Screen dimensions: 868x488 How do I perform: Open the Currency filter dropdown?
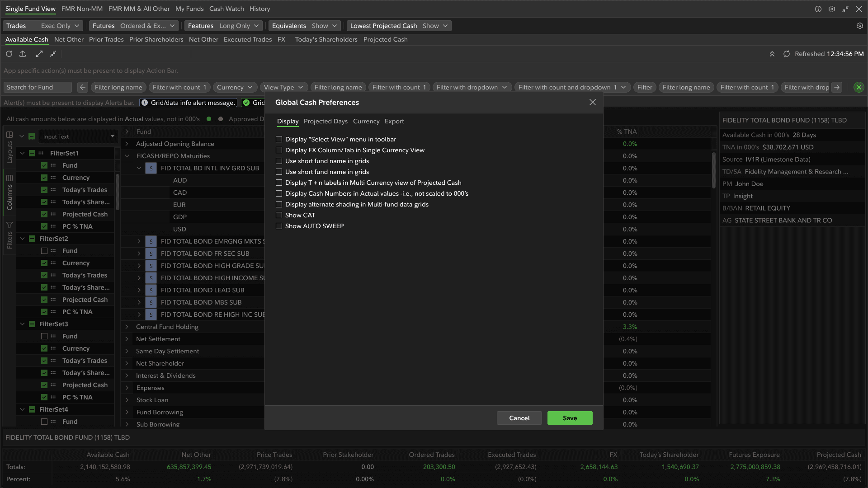(x=234, y=87)
